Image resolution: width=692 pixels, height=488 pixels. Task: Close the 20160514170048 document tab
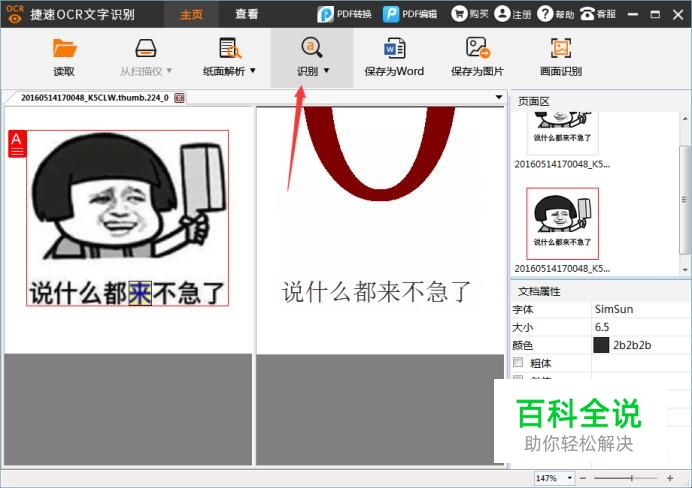click(x=179, y=98)
